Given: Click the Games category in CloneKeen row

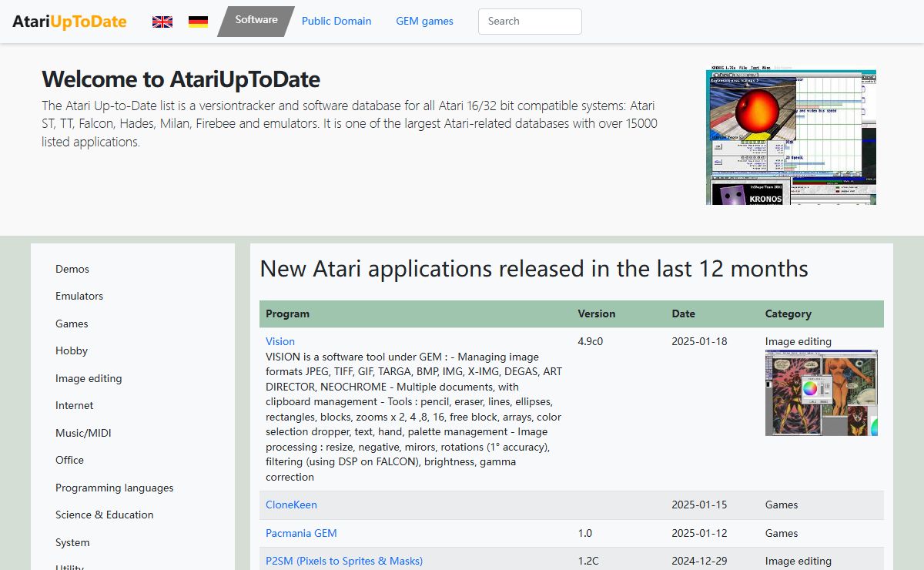Looking at the screenshot, I should click(782, 505).
